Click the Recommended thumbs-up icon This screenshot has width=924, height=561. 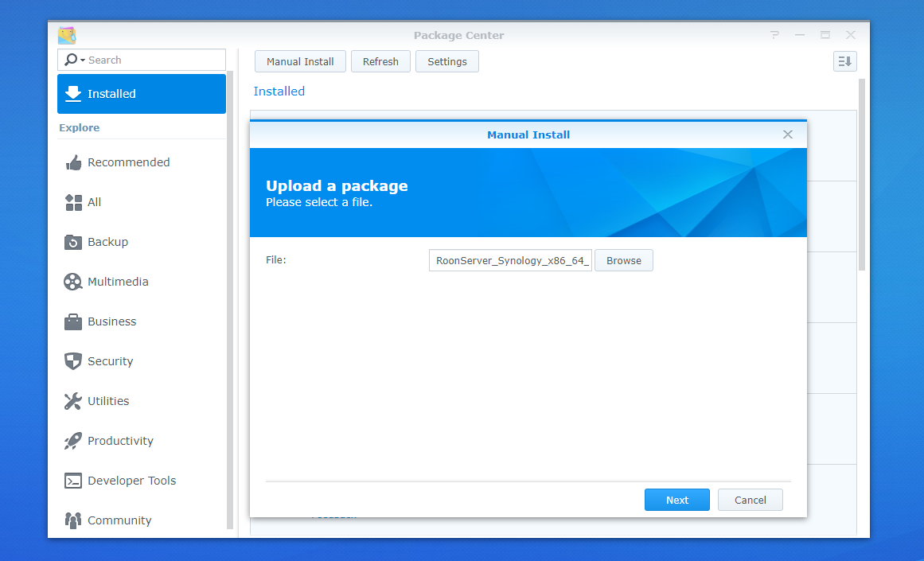(x=73, y=162)
